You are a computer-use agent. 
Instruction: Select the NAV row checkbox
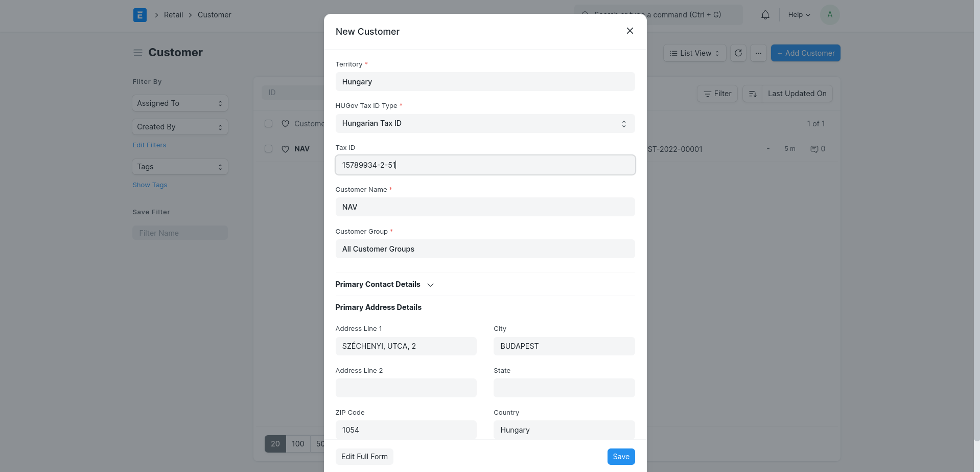(x=268, y=149)
